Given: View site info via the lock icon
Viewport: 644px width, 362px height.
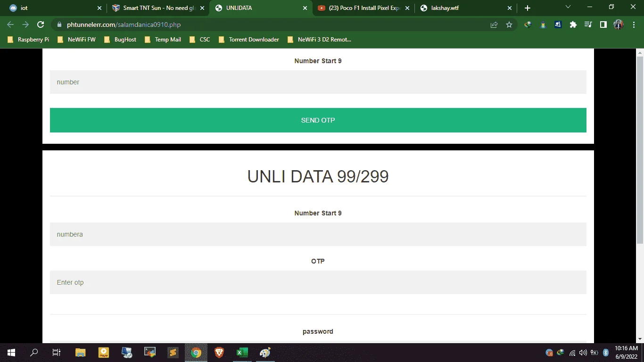Looking at the screenshot, I should point(59,25).
